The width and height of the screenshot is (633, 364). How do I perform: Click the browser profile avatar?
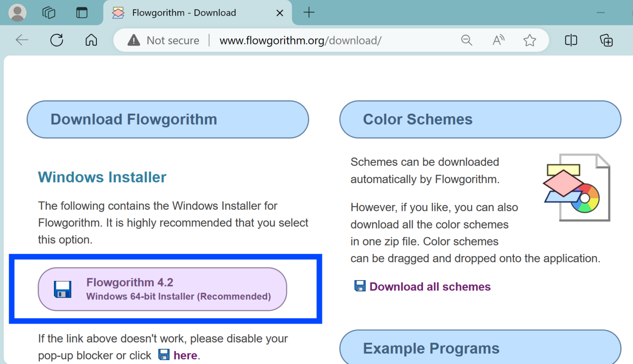pyautogui.click(x=17, y=12)
